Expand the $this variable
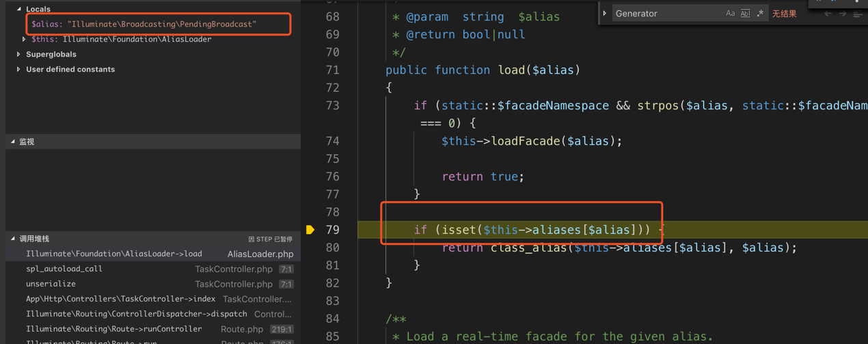Image resolution: width=868 pixels, height=344 pixels. point(25,39)
